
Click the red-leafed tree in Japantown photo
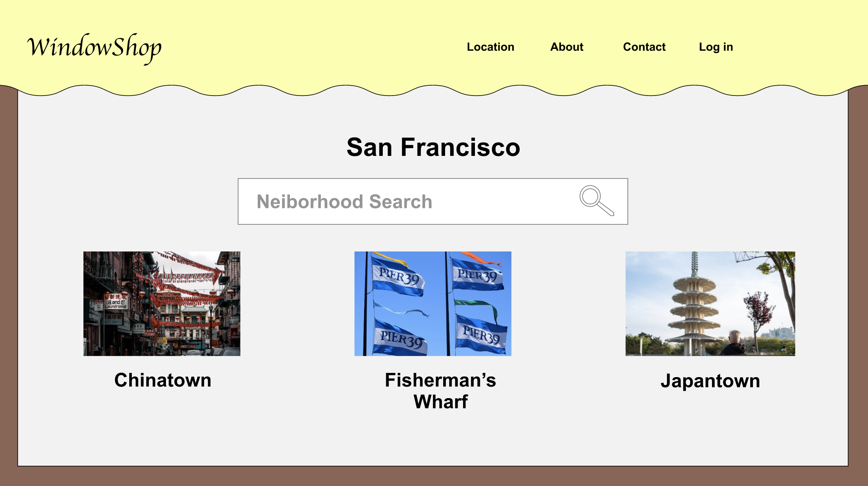tap(758, 309)
